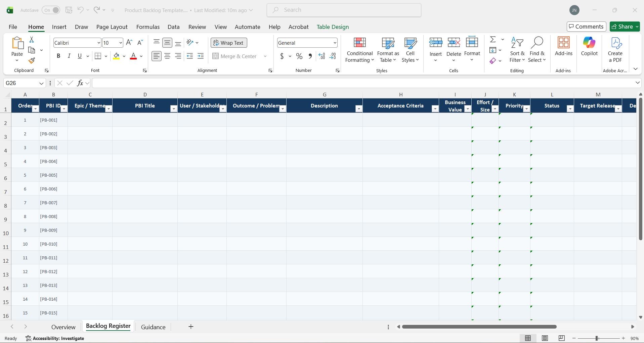
Task: Click the Save icon in title bar
Action: (69, 10)
